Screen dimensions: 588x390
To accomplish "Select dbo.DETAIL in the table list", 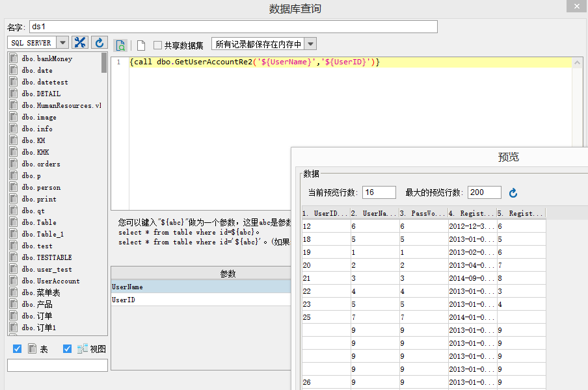I will click(x=41, y=94).
